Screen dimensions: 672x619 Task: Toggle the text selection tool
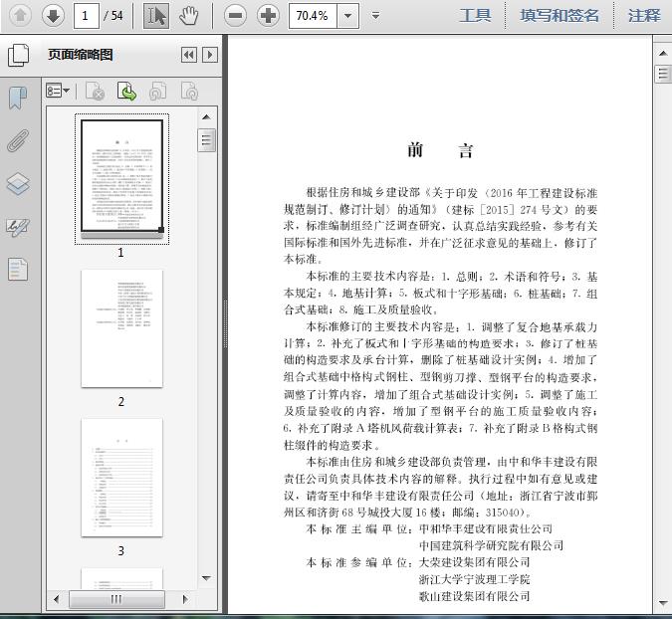tap(156, 15)
